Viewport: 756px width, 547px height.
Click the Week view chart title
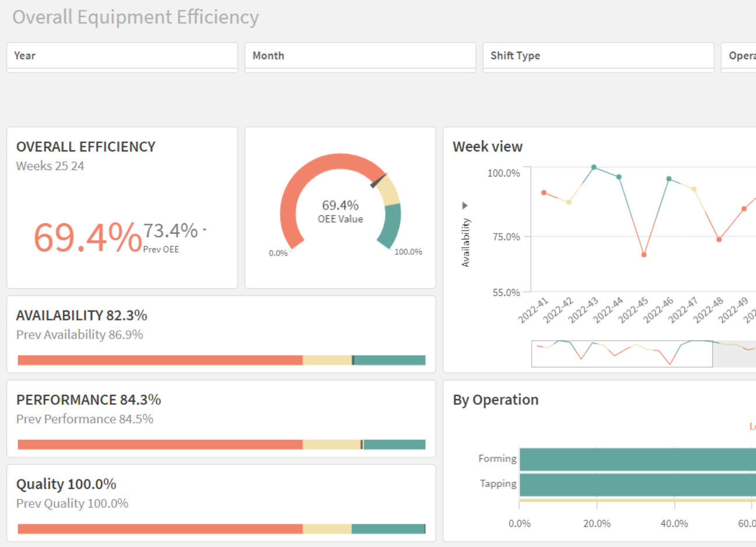pyautogui.click(x=487, y=146)
